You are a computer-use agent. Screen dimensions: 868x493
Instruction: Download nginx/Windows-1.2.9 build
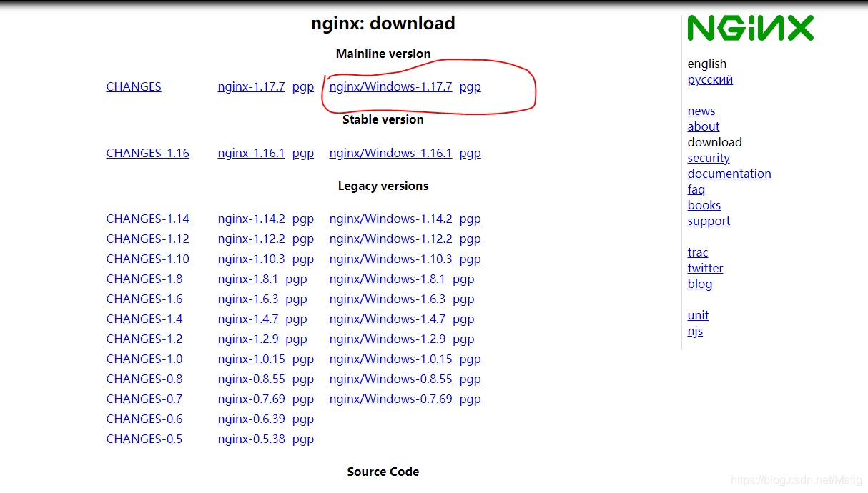click(387, 339)
